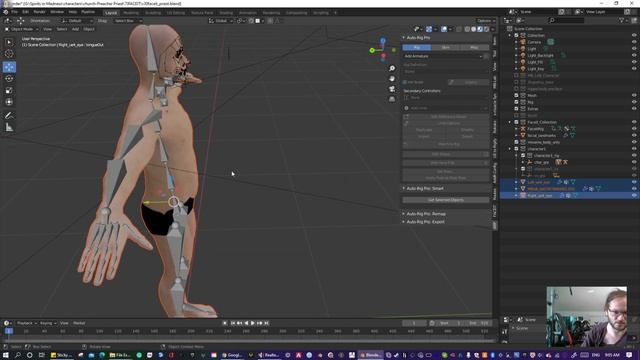
Task: Click the Light_Backlight lamp icon in outliner
Action: tap(523, 56)
